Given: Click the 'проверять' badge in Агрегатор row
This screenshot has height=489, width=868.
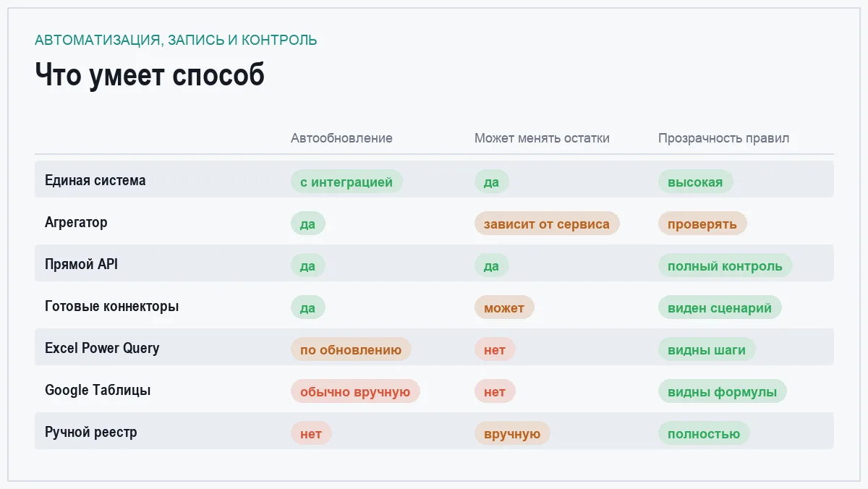Looking at the screenshot, I should point(702,224).
